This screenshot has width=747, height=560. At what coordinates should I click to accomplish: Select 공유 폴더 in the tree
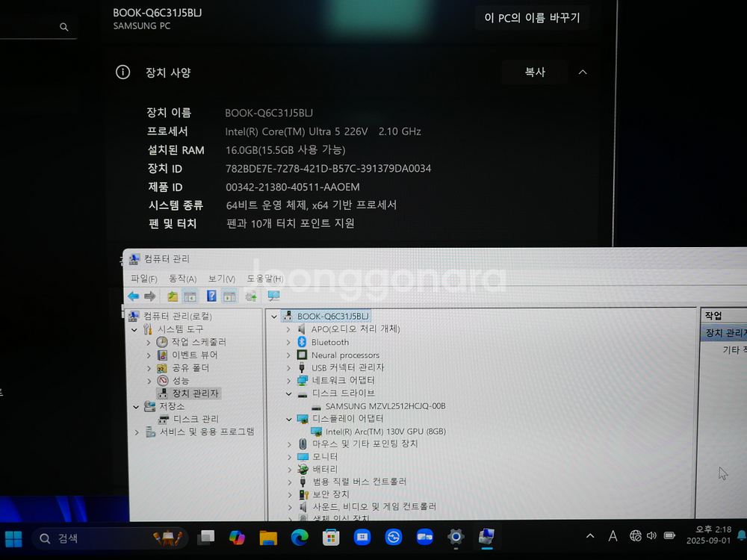click(190, 367)
